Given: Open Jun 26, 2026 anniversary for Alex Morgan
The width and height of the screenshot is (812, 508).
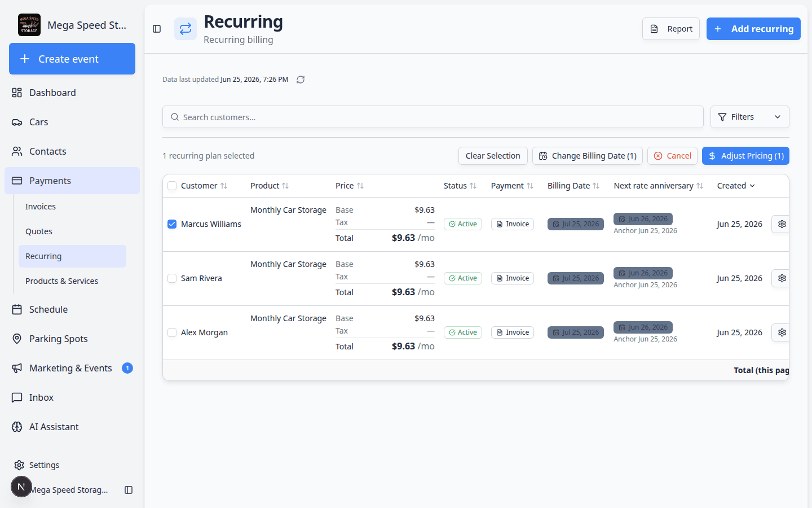Looking at the screenshot, I should 643,327.
